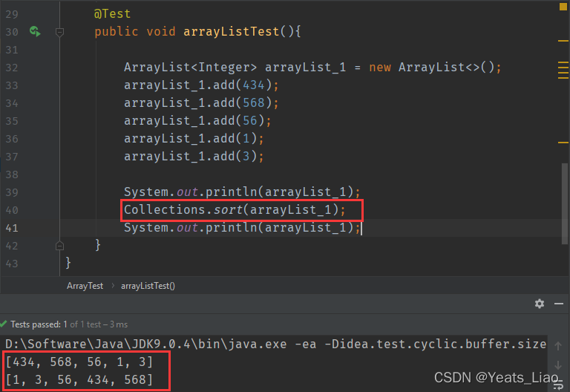This screenshot has height=392, width=570.
Task: Open run panel settings gear
Action: 540,303
